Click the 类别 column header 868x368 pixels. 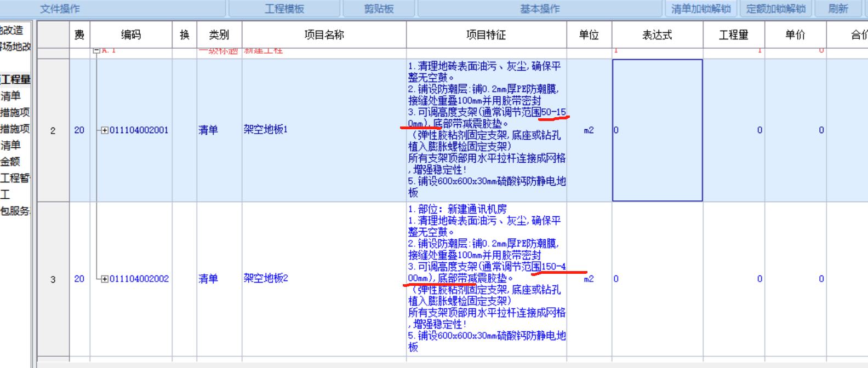tap(219, 35)
